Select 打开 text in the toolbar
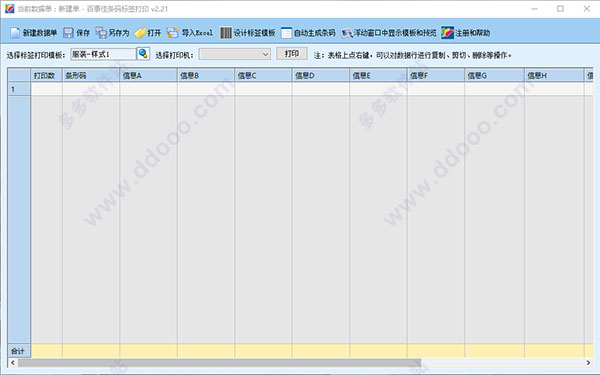Image resolution: width=600 pixels, height=375 pixels. tap(154, 33)
